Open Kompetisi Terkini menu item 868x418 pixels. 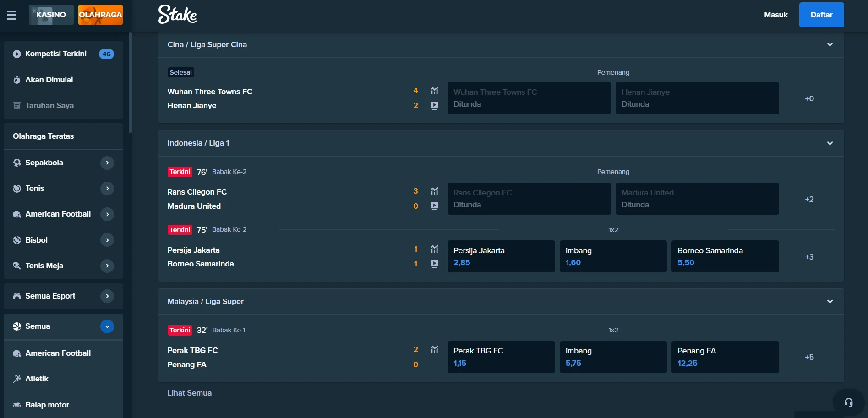pos(63,54)
